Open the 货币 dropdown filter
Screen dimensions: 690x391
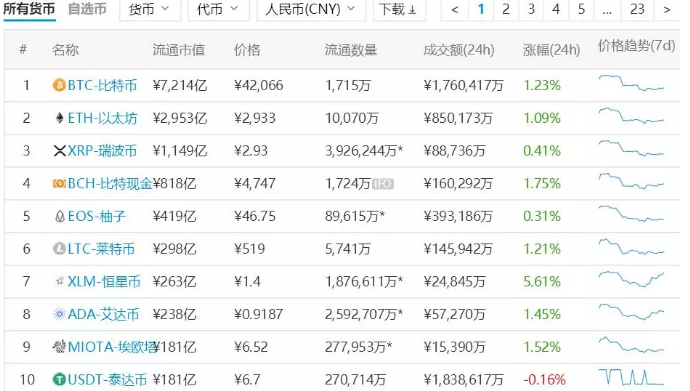(x=150, y=9)
